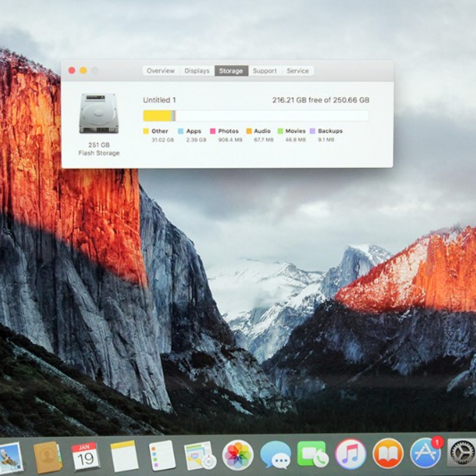Open the Service tab
Screen dimensions: 476x476
298,71
